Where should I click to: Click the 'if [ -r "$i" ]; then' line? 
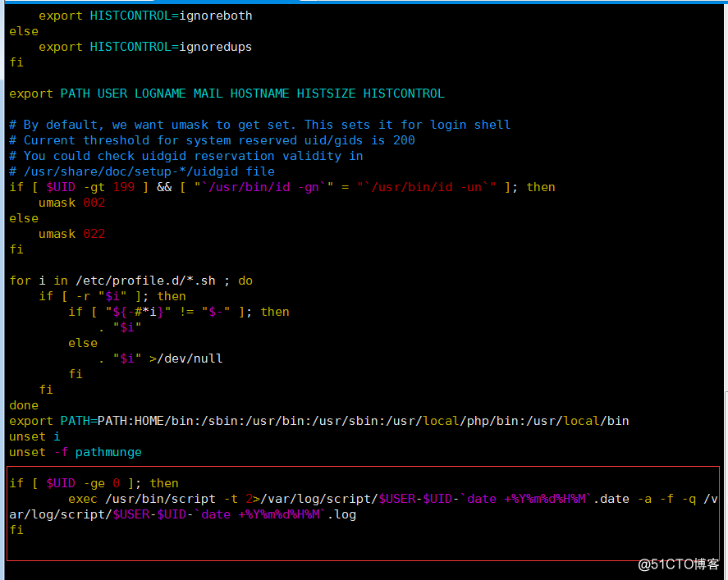click(x=112, y=296)
